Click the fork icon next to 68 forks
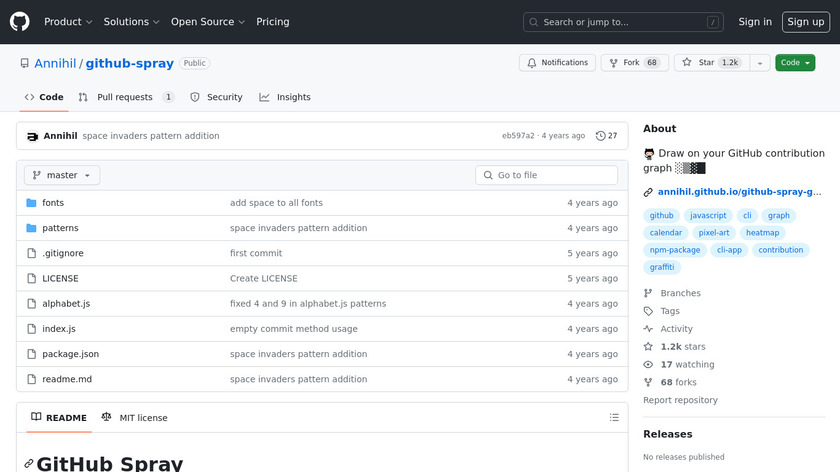The width and height of the screenshot is (840, 472). click(x=648, y=382)
